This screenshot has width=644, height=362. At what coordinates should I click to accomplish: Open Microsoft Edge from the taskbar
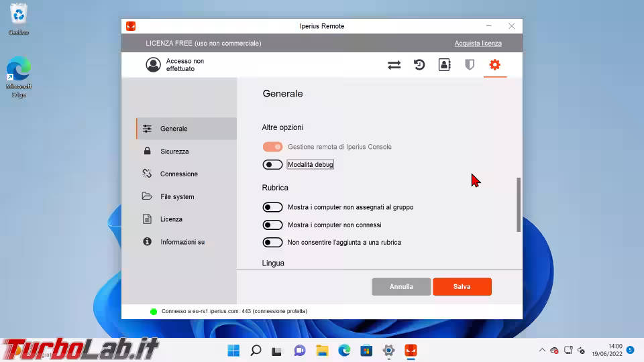click(344, 351)
